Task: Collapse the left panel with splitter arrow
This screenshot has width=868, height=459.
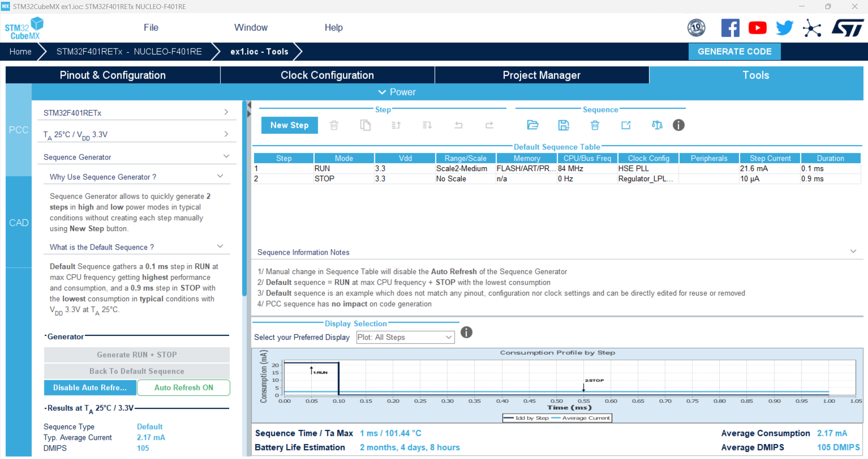Action: click(x=249, y=105)
